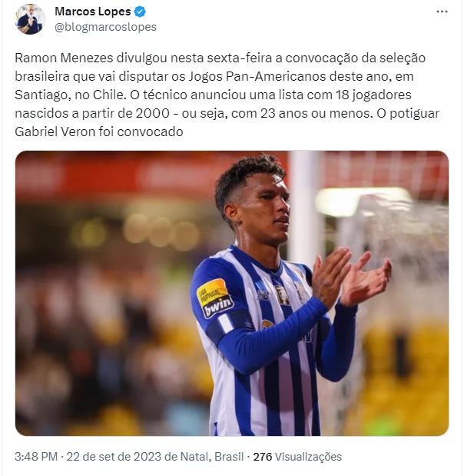The width and height of the screenshot is (464, 476).
Task: View the 276 Visualizações count
Action: click(297, 456)
